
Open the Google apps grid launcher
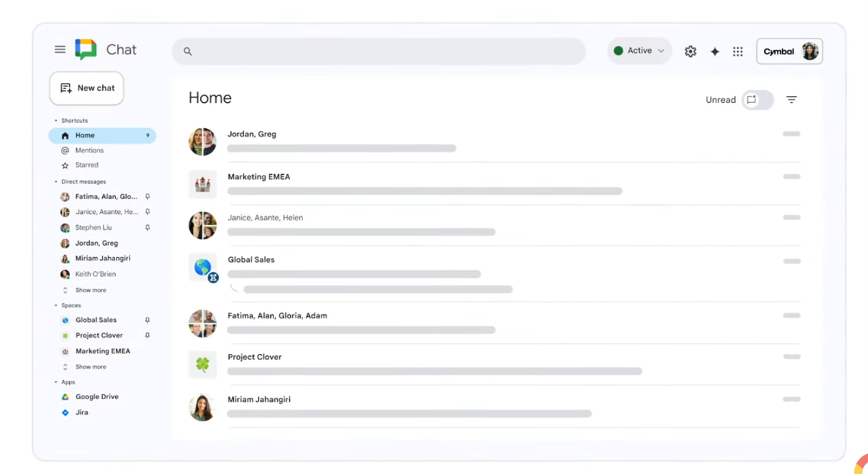tap(738, 51)
